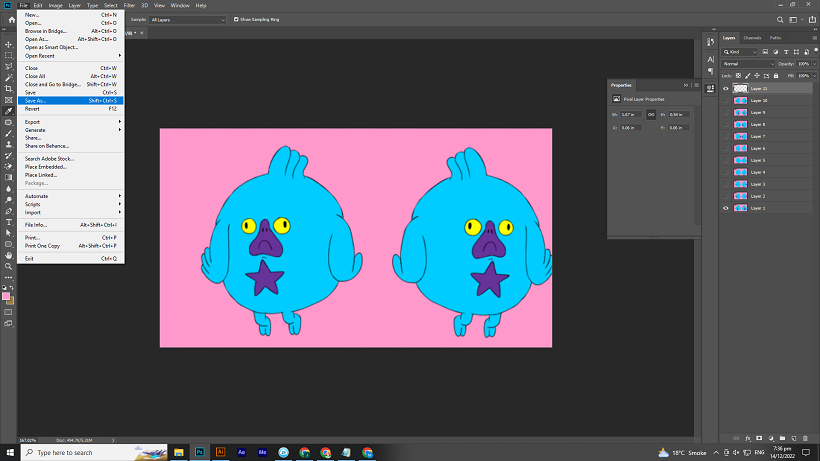820x461 pixels.
Task: Open the Fill value dropdown arrow
Action: click(815, 76)
